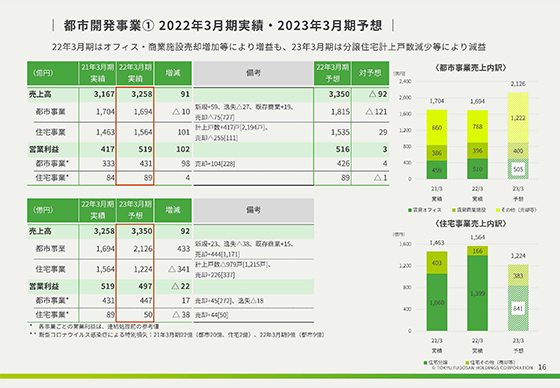
Task: Select the "△22" change value
Action: pyautogui.click(x=181, y=286)
